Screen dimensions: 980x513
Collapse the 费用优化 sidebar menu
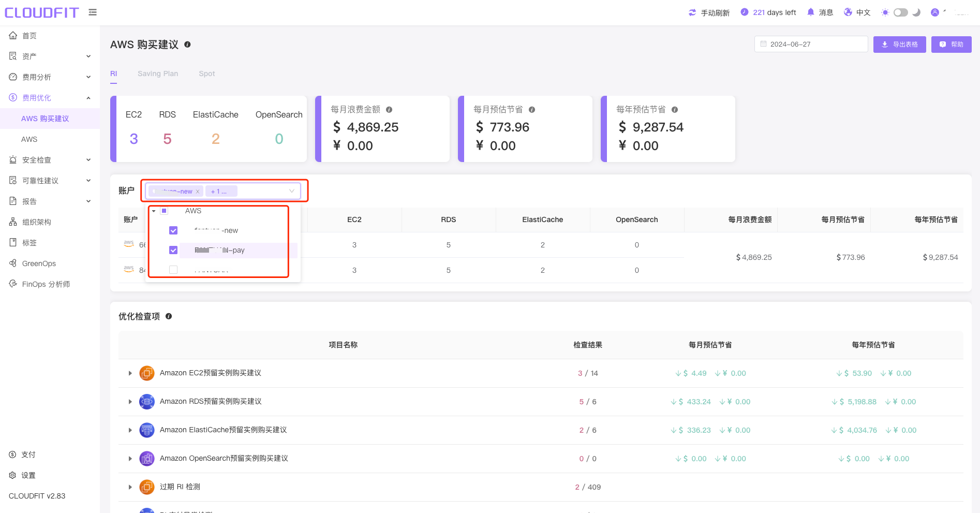tap(50, 97)
